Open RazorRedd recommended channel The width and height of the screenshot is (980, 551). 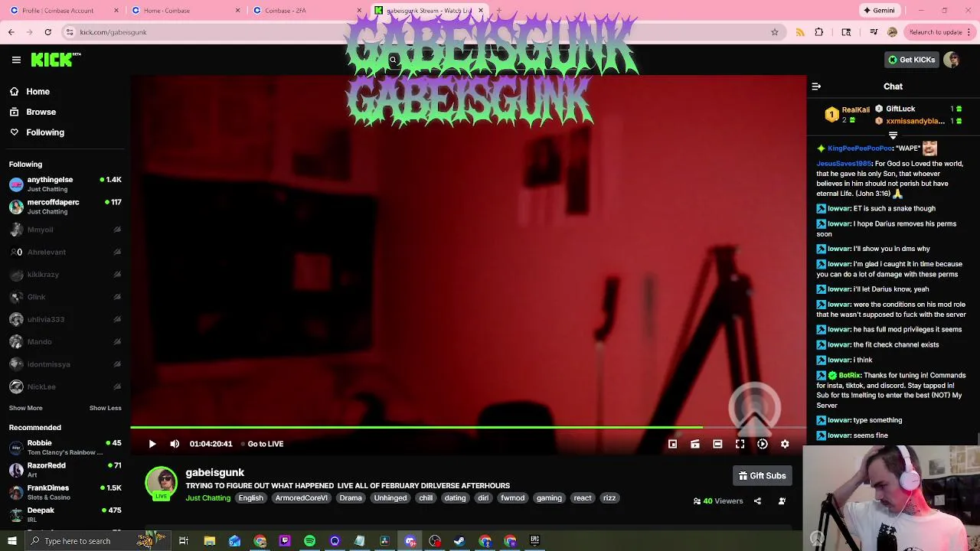click(65, 470)
